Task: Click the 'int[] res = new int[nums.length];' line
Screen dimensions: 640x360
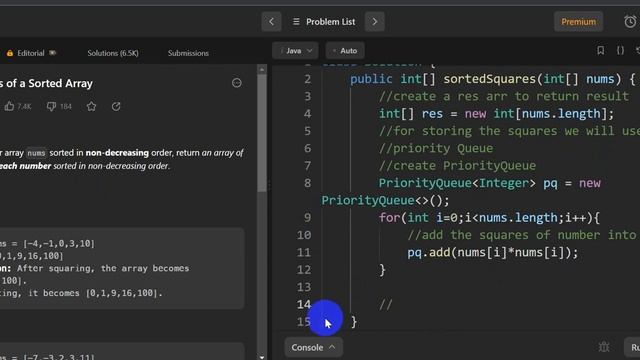Action: click(496, 113)
